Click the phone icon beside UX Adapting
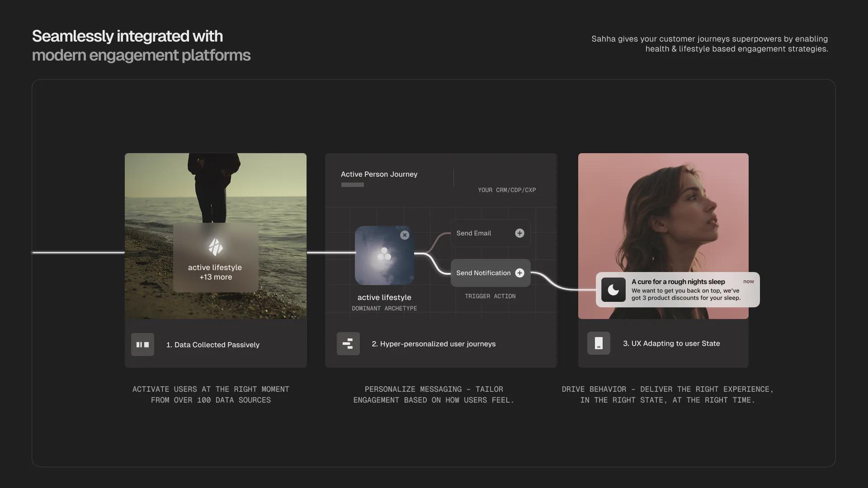This screenshot has width=868, height=488. point(599,343)
